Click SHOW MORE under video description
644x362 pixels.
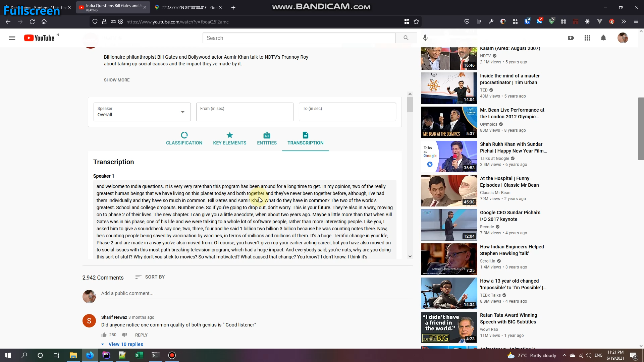click(117, 80)
